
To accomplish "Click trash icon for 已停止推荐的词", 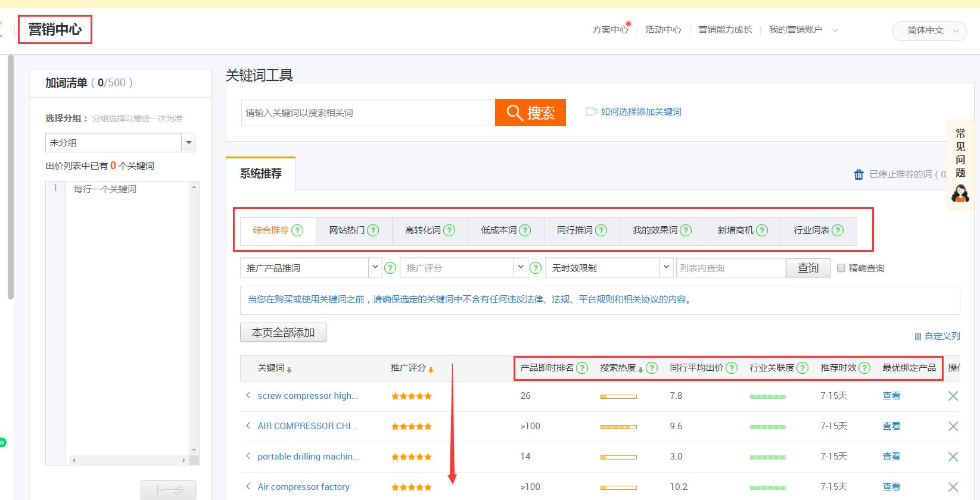I will pyautogui.click(x=858, y=174).
